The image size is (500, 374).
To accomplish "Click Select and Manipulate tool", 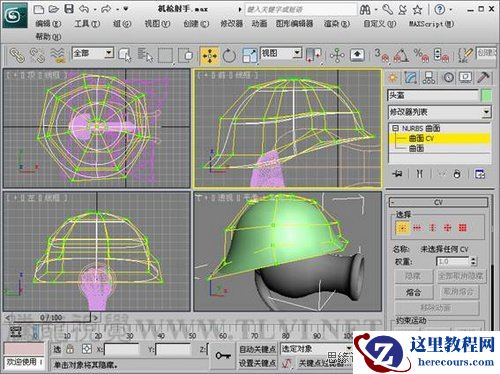I will pos(337,55).
